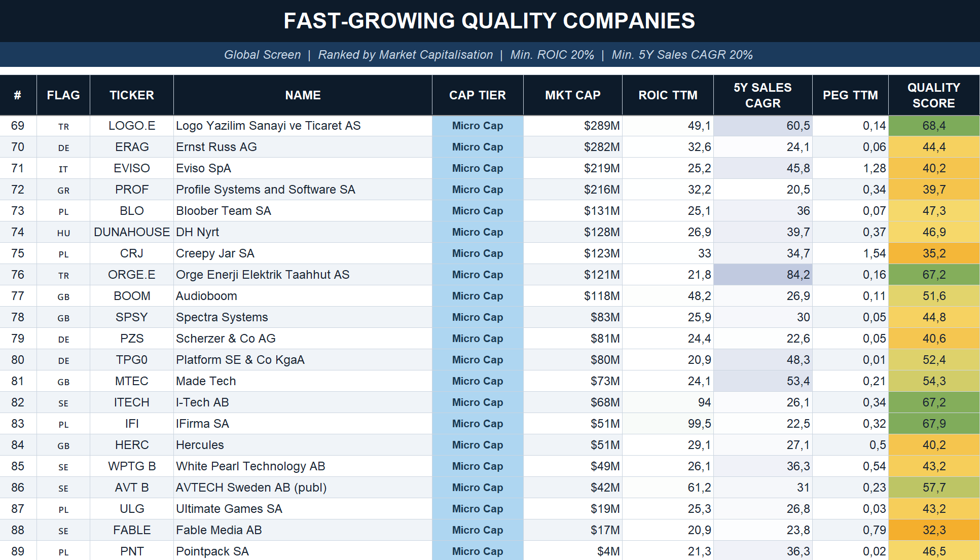Click the CAP TIER header
The height and width of the screenshot is (560, 980).
(x=477, y=95)
